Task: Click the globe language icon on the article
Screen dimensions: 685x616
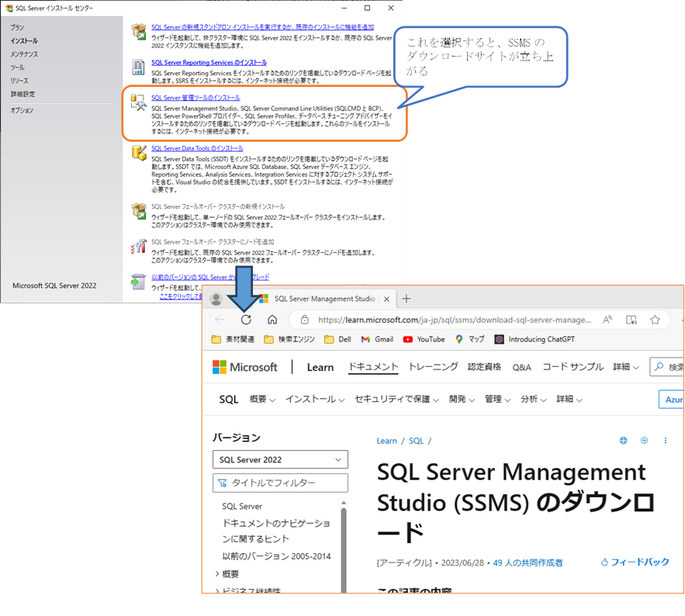Action: point(624,441)
